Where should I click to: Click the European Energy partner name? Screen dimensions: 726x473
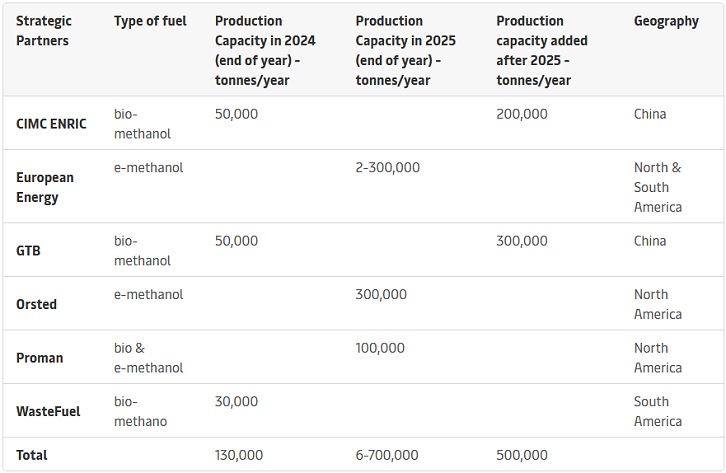click(45, 187)
